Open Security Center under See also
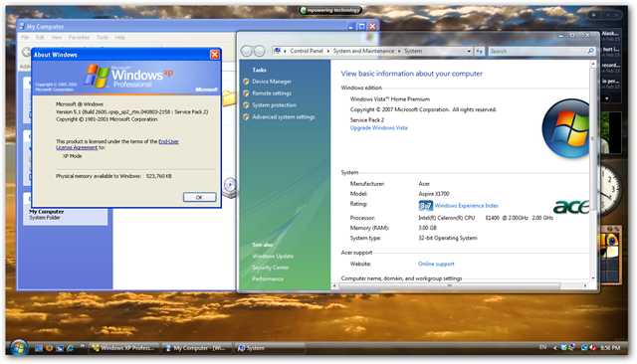 [270, 268]
